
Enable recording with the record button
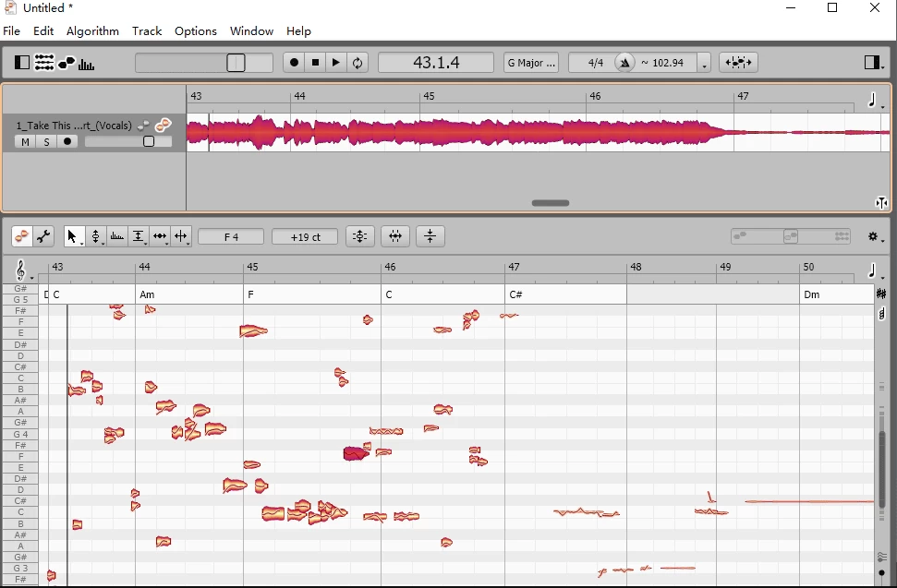pos(293,62)
